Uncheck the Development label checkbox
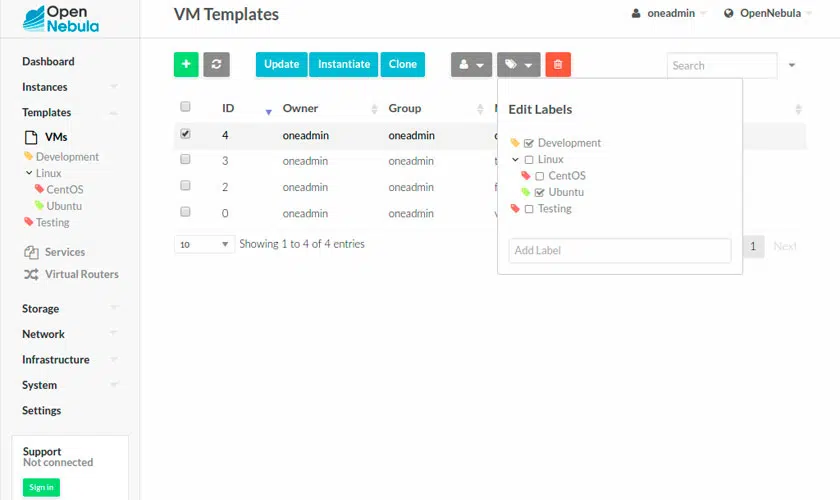840x500 pixels. pyautogui.click(x=529, y=143)
